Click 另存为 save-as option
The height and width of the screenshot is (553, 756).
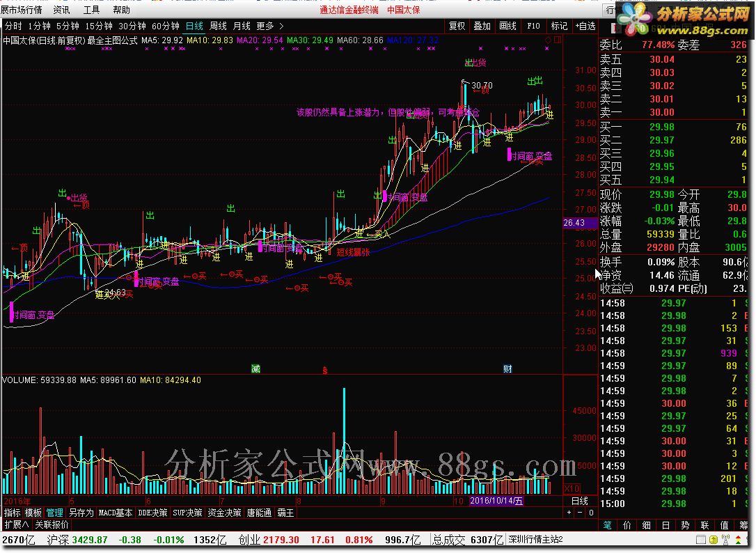tap(81, 513)
